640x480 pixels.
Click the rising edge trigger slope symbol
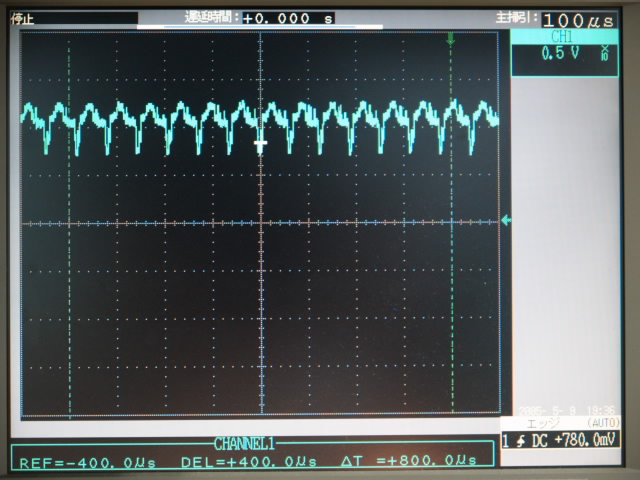(520, 440)
